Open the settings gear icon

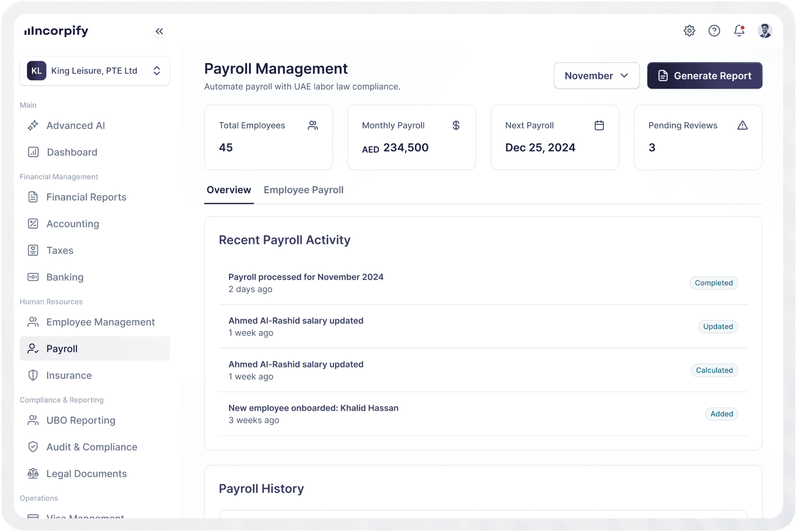[x=689, y=31]
